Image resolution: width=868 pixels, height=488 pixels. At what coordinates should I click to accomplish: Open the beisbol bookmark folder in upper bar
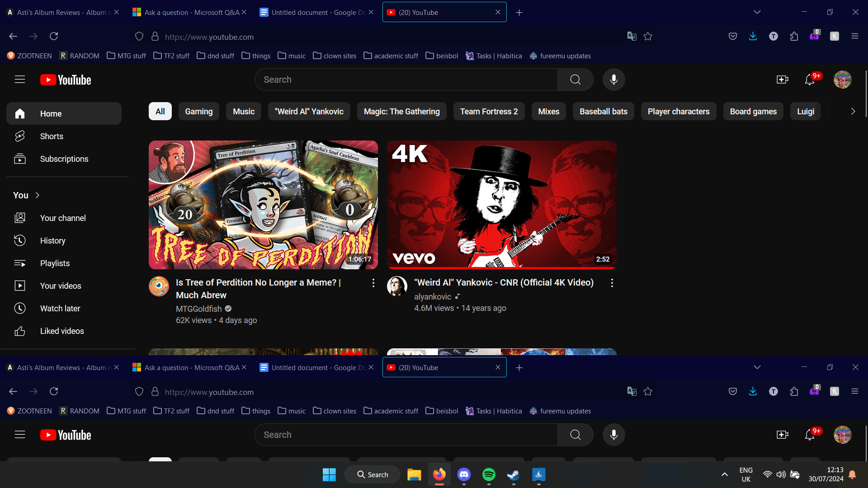[x=442, y=56]
